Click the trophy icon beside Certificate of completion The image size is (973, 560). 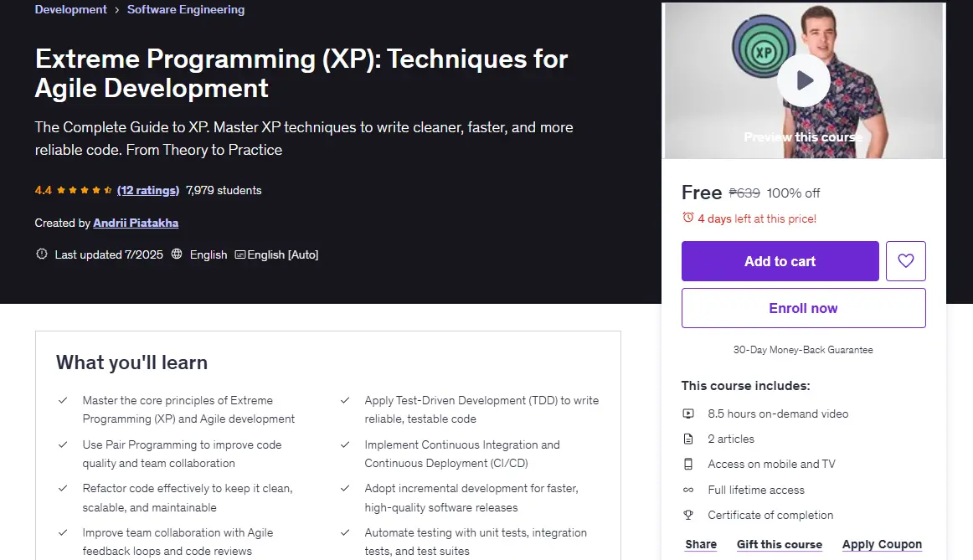coord(688,515)
